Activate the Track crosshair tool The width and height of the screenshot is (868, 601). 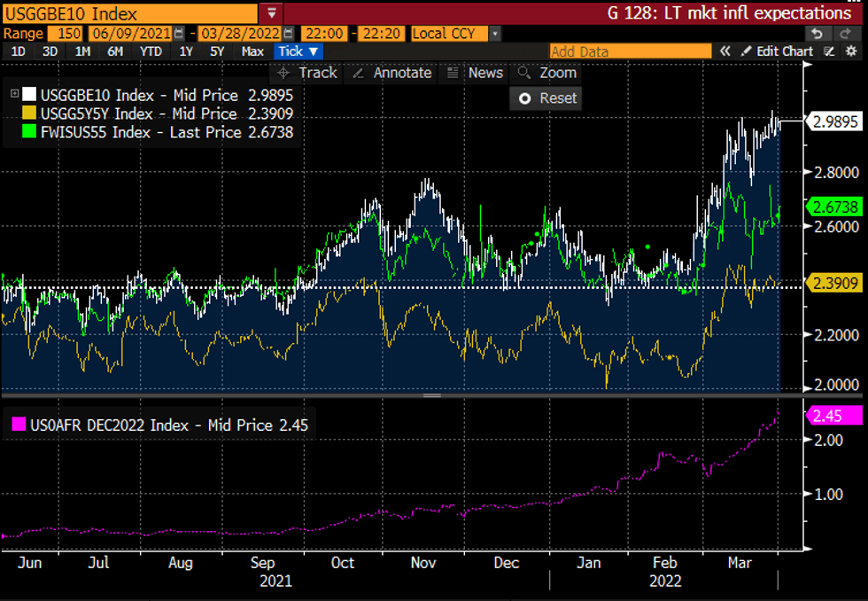click(x=306, y=73)
